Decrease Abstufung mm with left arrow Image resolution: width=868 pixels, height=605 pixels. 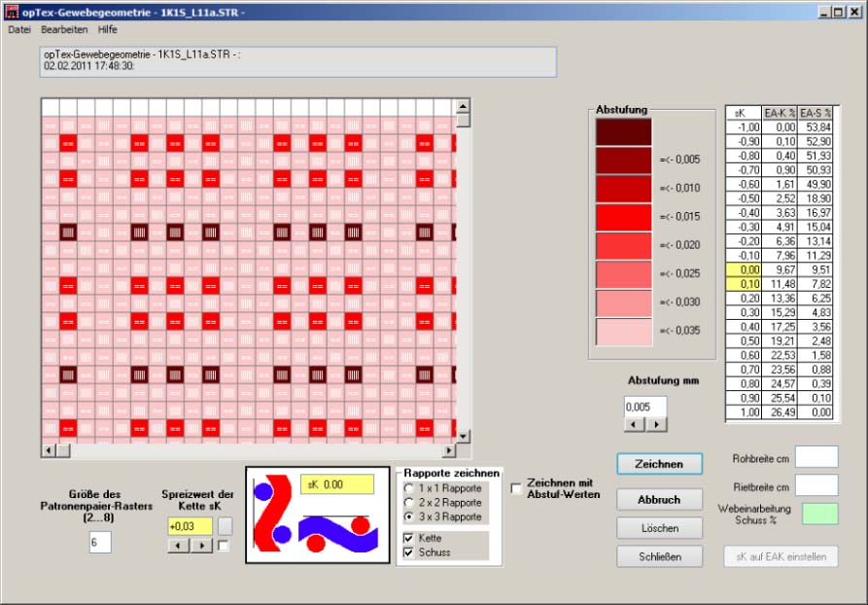coord(635,424)
